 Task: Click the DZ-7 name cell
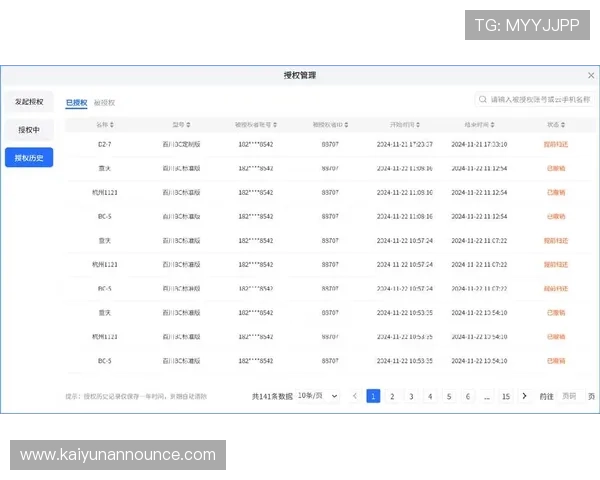(104, 144)
